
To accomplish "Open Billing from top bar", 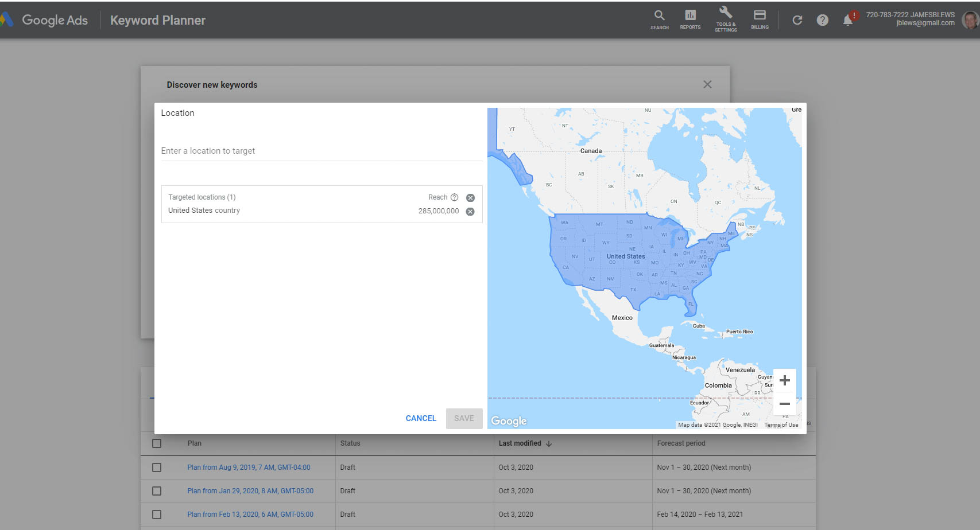I will click(x=760, y=20).
